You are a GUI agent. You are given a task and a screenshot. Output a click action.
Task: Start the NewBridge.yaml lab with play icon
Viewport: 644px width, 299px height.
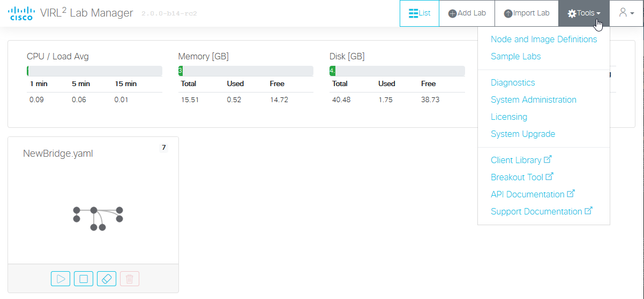61,279
